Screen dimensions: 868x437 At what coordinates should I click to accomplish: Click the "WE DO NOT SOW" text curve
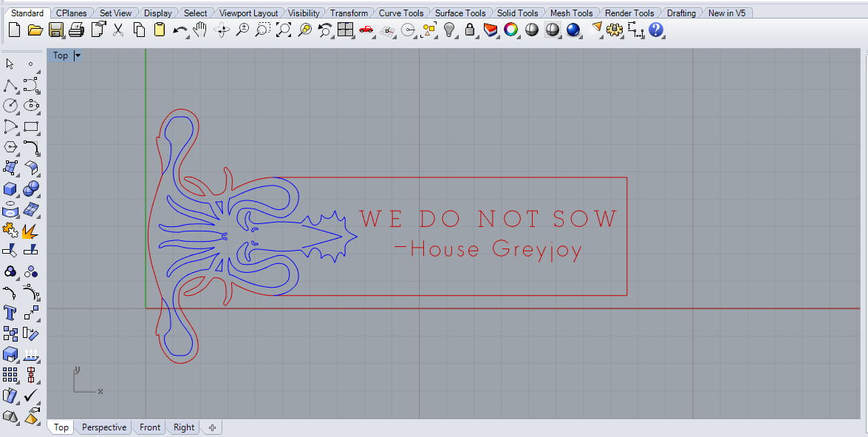[488, 219]
